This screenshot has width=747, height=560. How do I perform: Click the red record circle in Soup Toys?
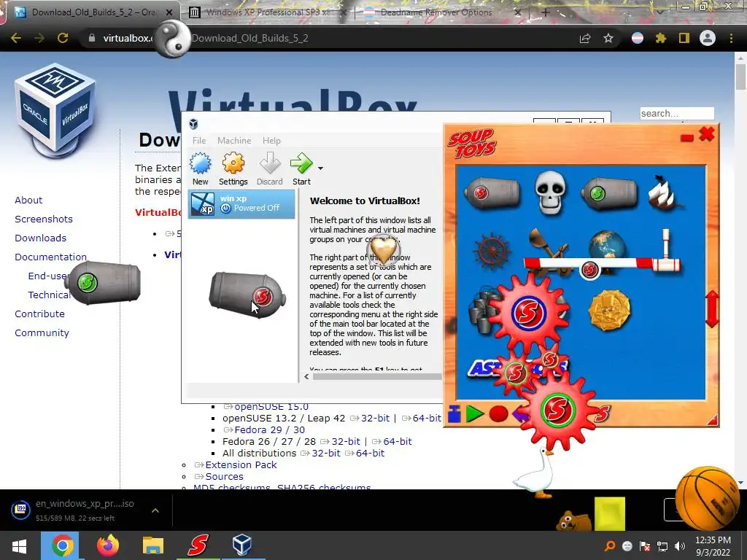[498, 414]
